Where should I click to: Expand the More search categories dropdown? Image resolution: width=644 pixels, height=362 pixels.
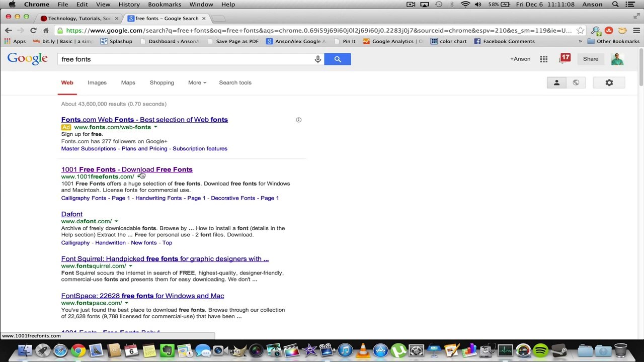coord(197,82)
